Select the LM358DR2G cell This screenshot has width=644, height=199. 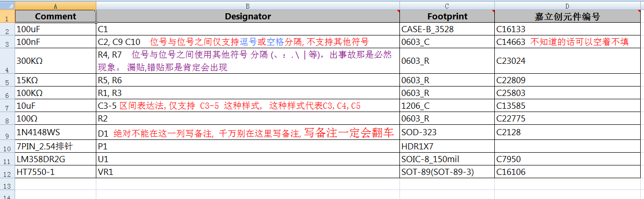(x=56, y=159)
